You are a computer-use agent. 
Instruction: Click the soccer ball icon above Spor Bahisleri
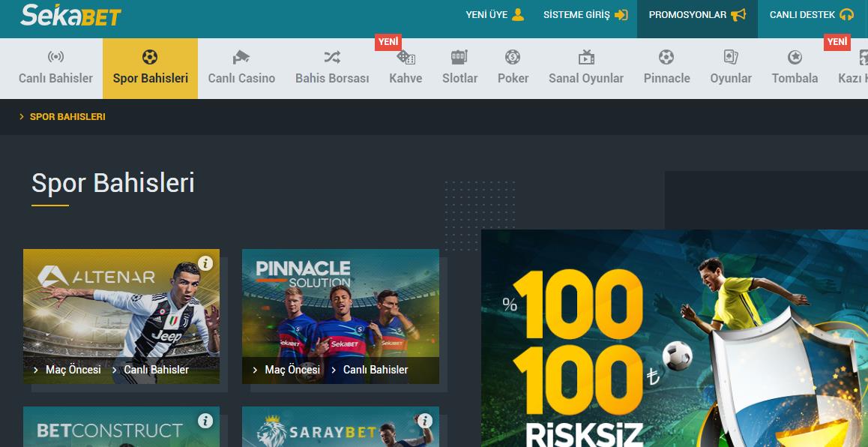click(x=150, y=57)
